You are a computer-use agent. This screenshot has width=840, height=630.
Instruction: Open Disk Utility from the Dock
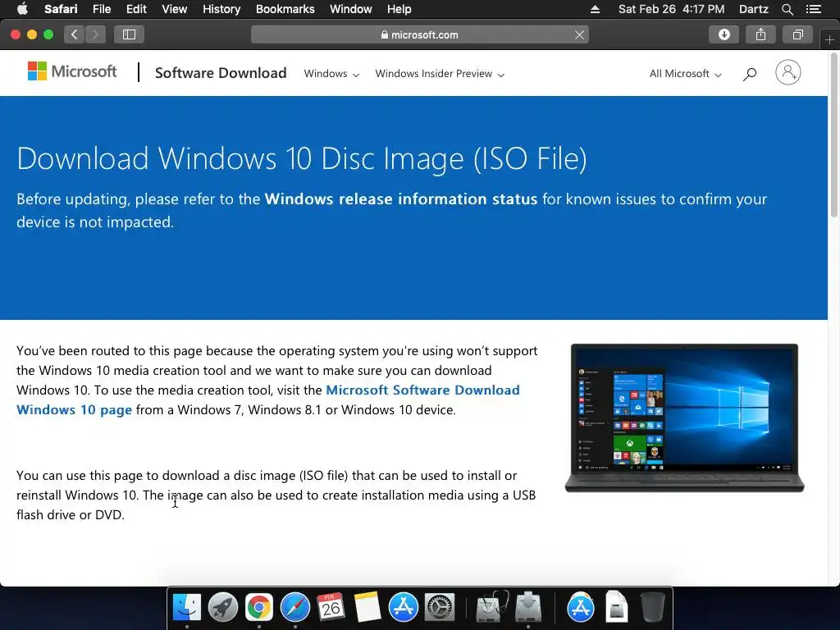491,608
